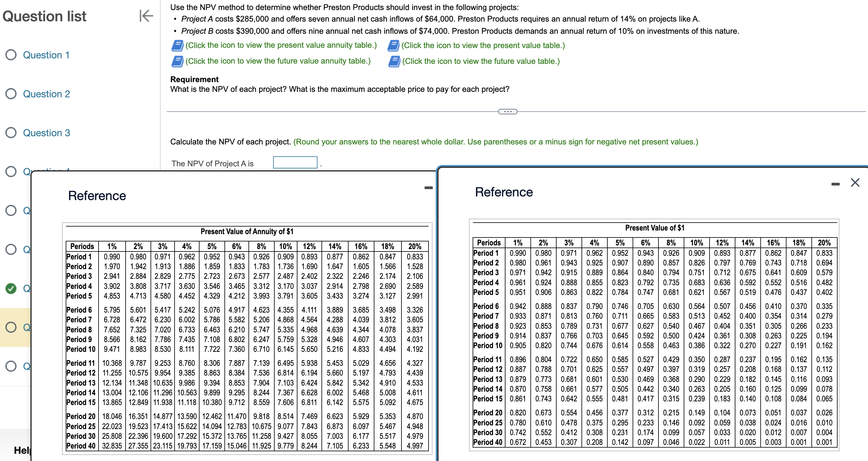Click the NPV of Project A input box
The height and width of the screenshot is (461, 868).
coord(295,162)
